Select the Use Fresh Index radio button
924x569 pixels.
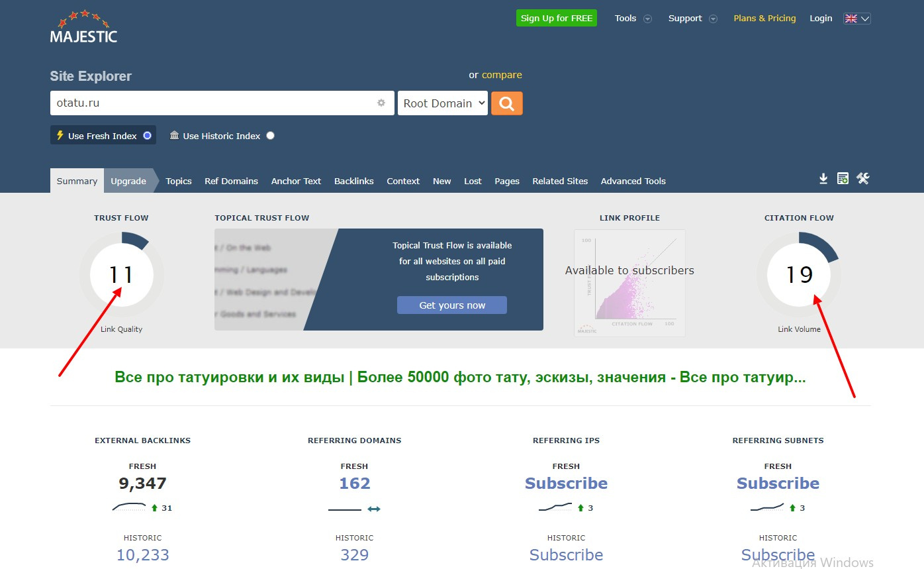tap(147, 135)
